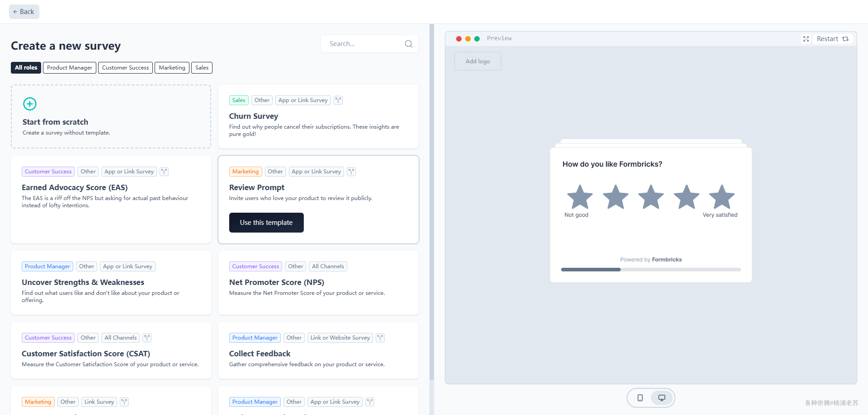Add logo in the preview

click(478, 61)
